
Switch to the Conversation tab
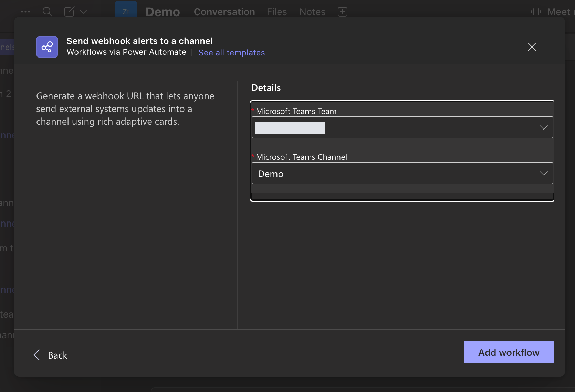point(224,12)
